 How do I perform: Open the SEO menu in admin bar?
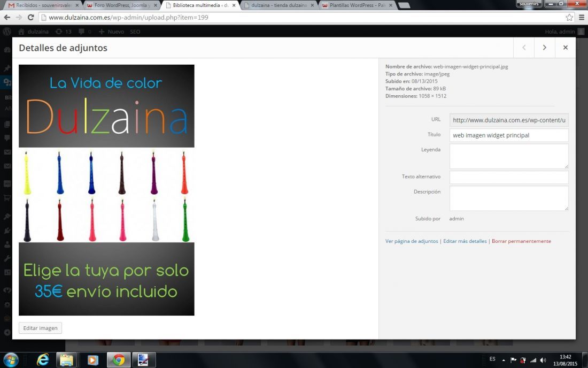[x=135, y=32]
